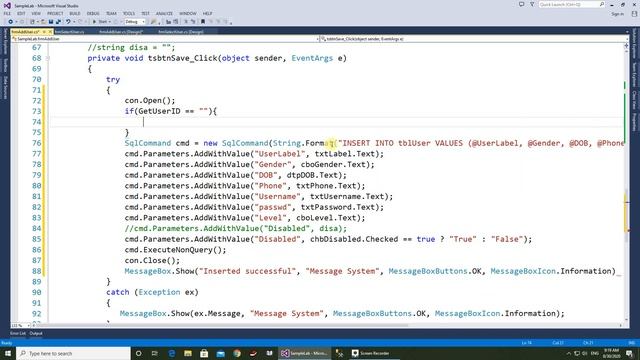
Task: Open the FILE menu
Action: coord(7,13)
